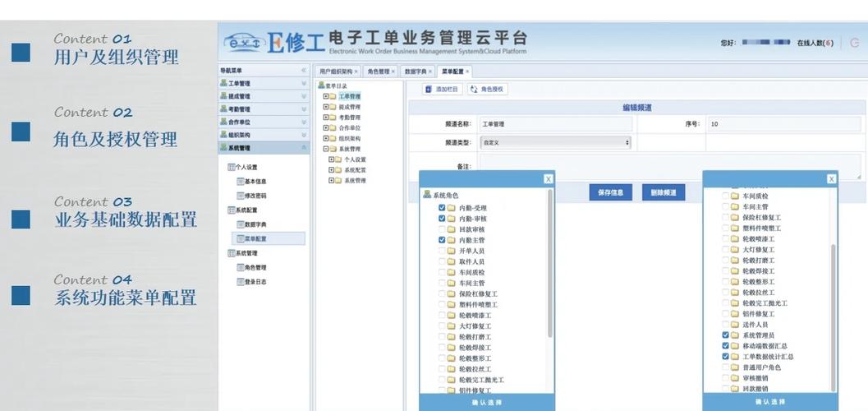Click the 开单人员 folder icon in left popup
The width and height of the screenshot is (868, 411).
pos(451,251)
